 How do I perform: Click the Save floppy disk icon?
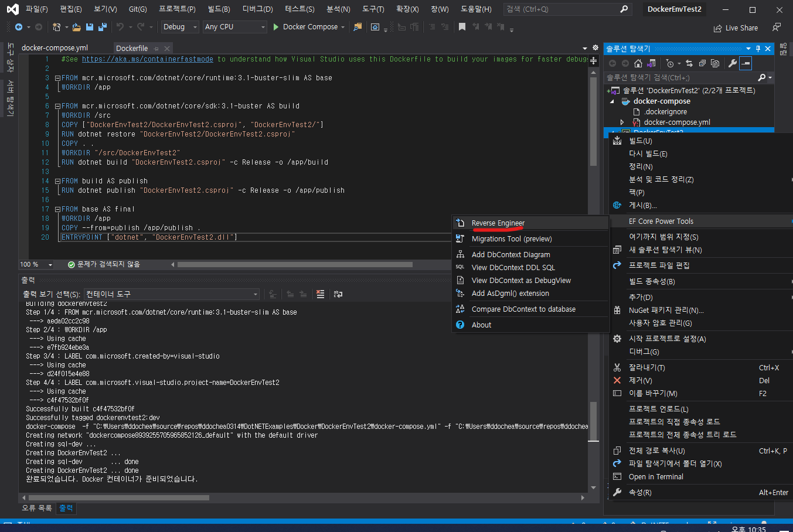[90, 27]
